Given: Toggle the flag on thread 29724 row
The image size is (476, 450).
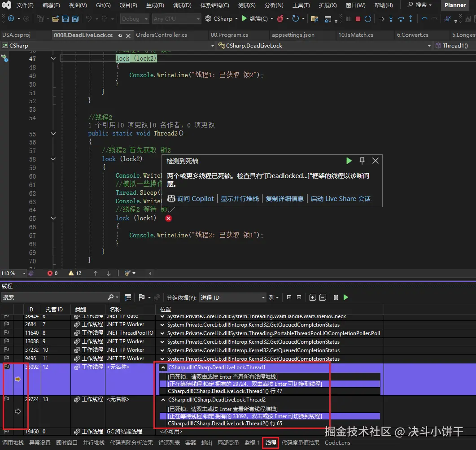Looking at the screenshot, I should (7, 399).
